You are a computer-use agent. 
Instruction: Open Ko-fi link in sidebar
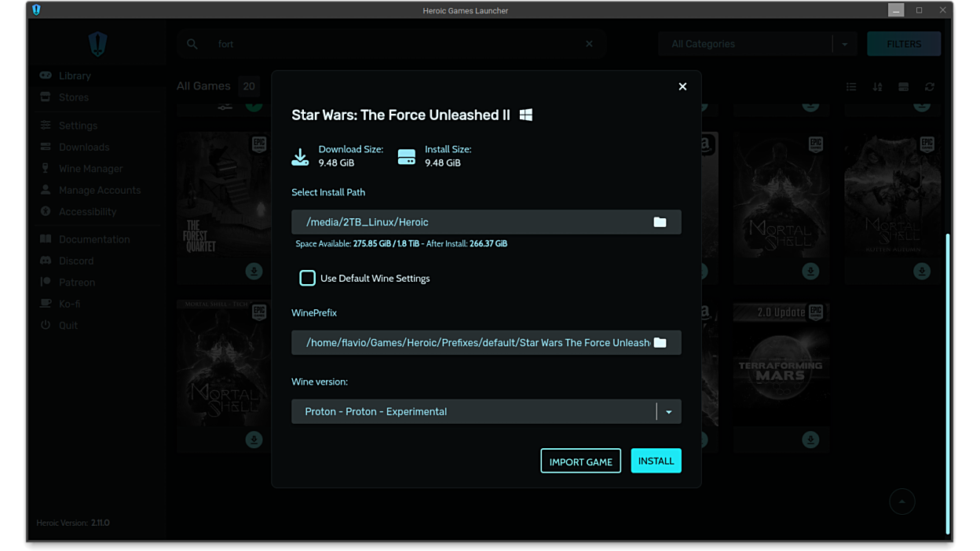[x=69, y=304]
